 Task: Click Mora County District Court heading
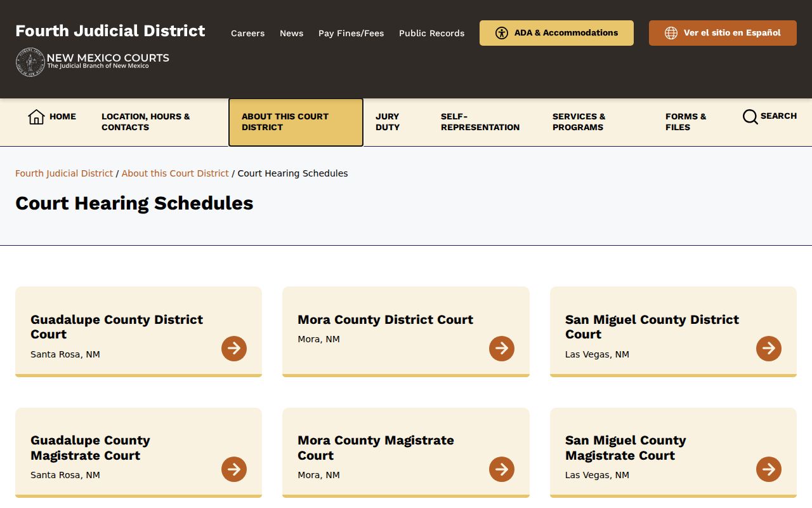(386, 319)
